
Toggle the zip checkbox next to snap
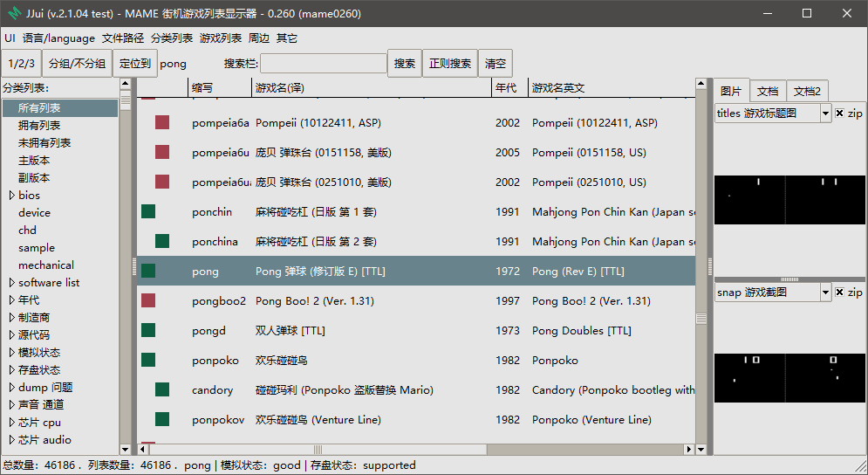[x=839, y=293]
